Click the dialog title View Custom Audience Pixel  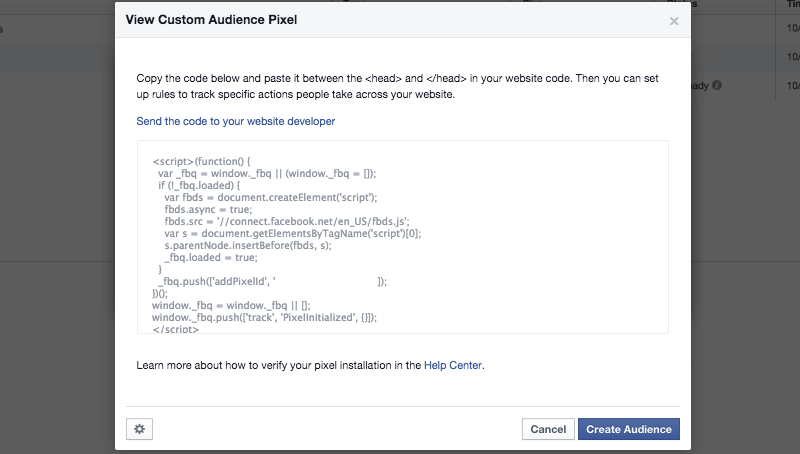click(211, 20)
